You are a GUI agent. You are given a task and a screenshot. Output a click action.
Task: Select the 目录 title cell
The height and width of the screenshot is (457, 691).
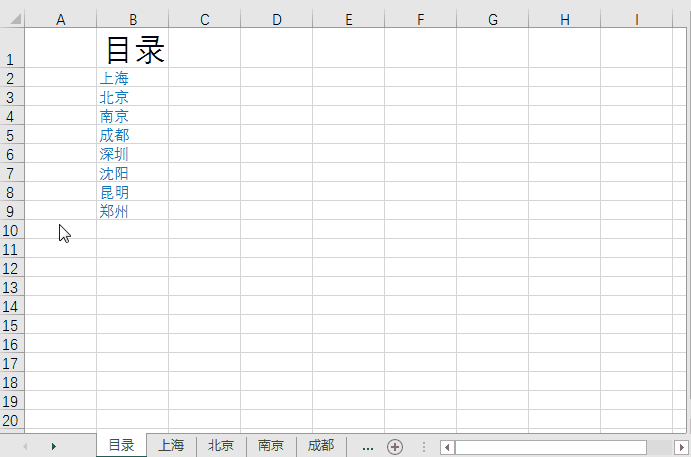(x=133, y=48)
